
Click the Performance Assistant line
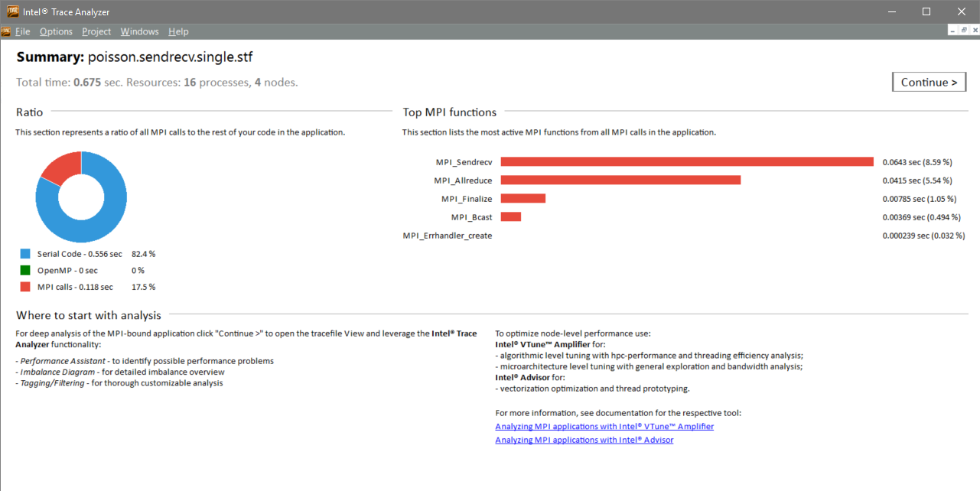tap(145, 361)
